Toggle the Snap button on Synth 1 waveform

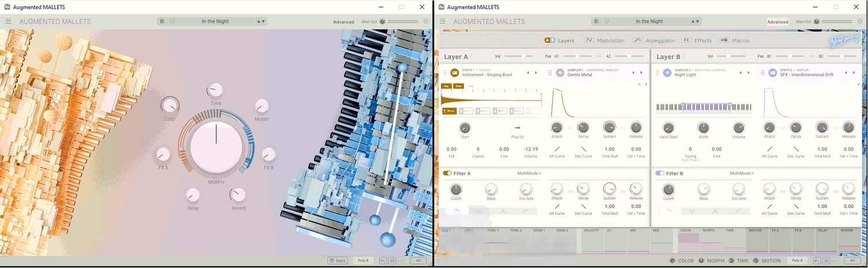458,86
